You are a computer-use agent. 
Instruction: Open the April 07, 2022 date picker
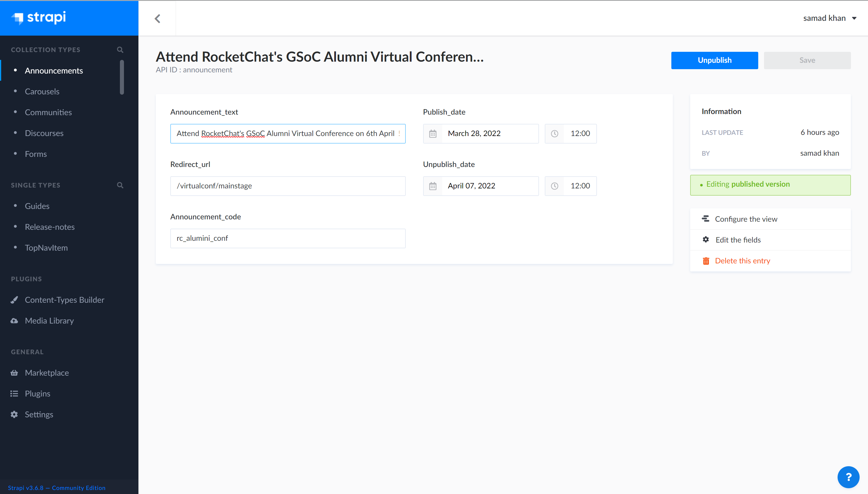pos(489,186)
